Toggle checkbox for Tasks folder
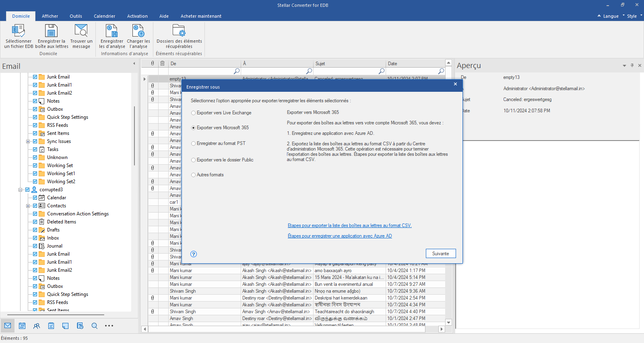Screen dimensions: 644x343 (35, 149)
